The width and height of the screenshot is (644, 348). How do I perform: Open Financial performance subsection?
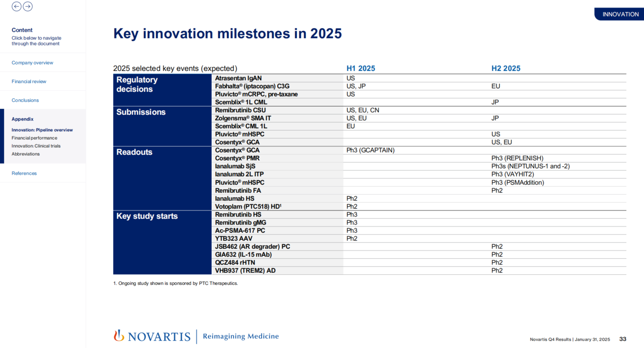tap(34, 138)
